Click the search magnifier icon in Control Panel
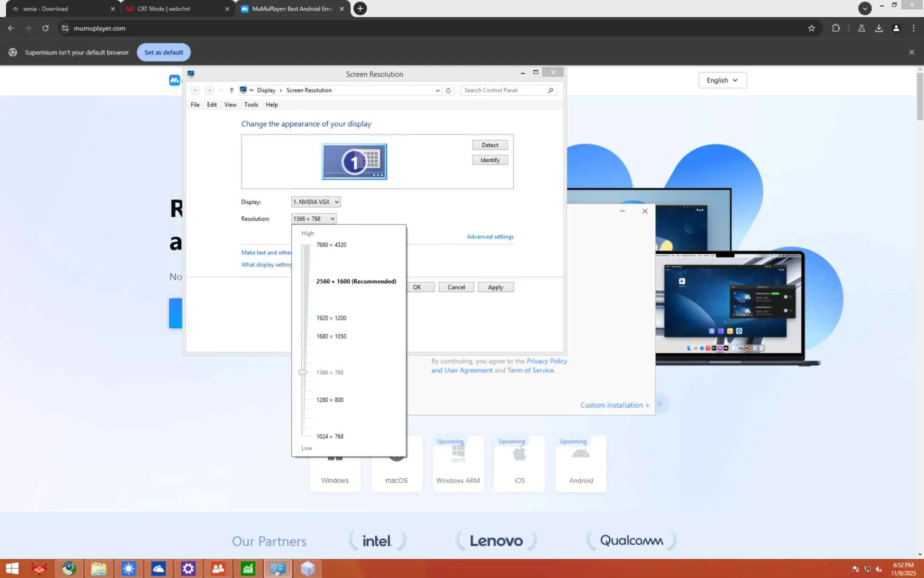Image resolution: width=924 pixels, height=578 pixels. (x=551, y=90)
